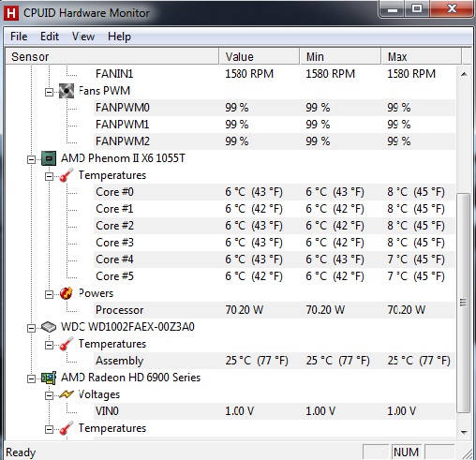Screen dimensions: 476x460
Task: Collapse the Radeon Voltages group
Action: tap(49, 395)
